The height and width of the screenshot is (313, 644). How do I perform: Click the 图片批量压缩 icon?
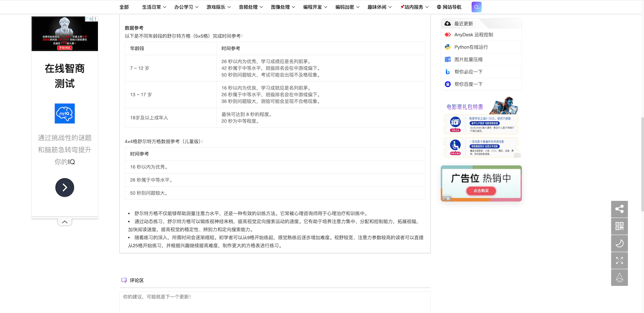pos(448,60)
